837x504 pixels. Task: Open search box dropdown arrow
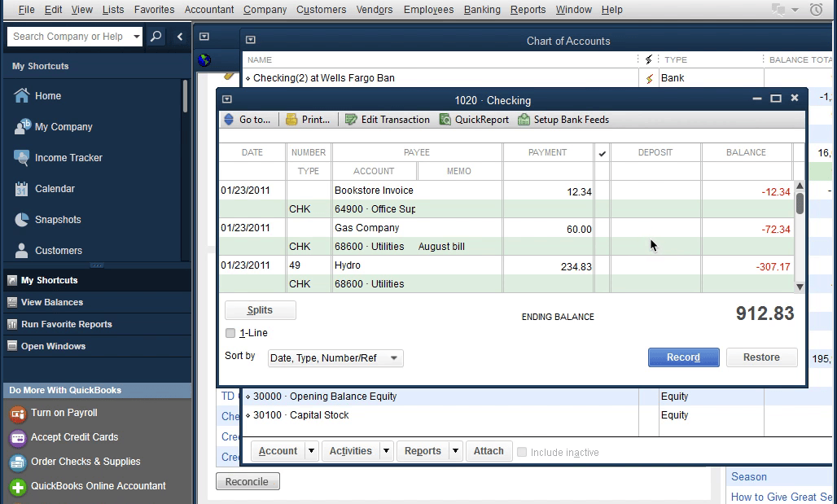(x=137, y=37)
